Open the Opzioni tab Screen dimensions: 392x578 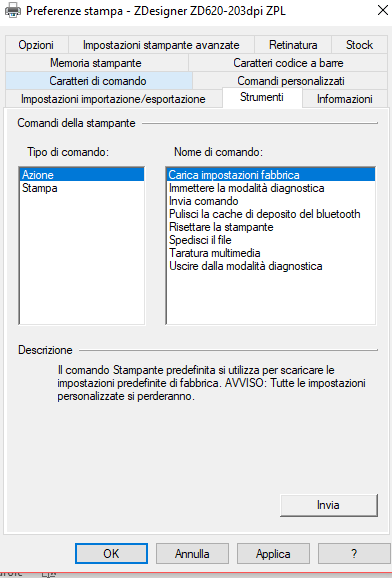36,45
